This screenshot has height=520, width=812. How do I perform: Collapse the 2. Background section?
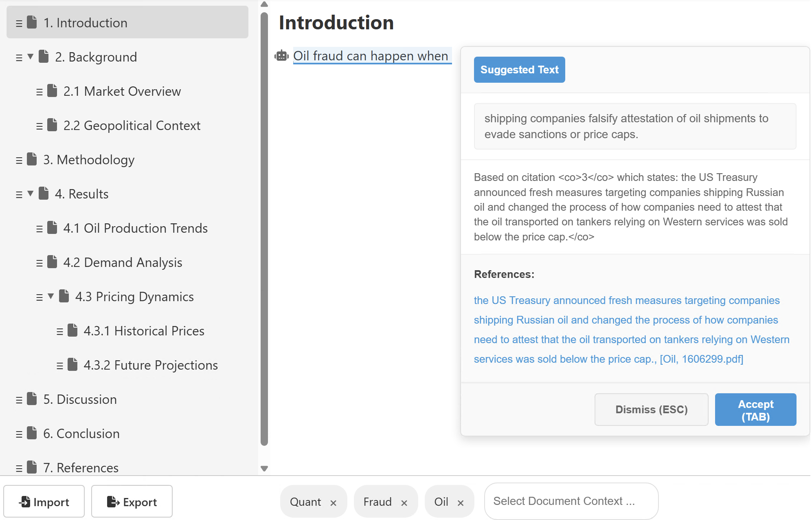point(30,57)
